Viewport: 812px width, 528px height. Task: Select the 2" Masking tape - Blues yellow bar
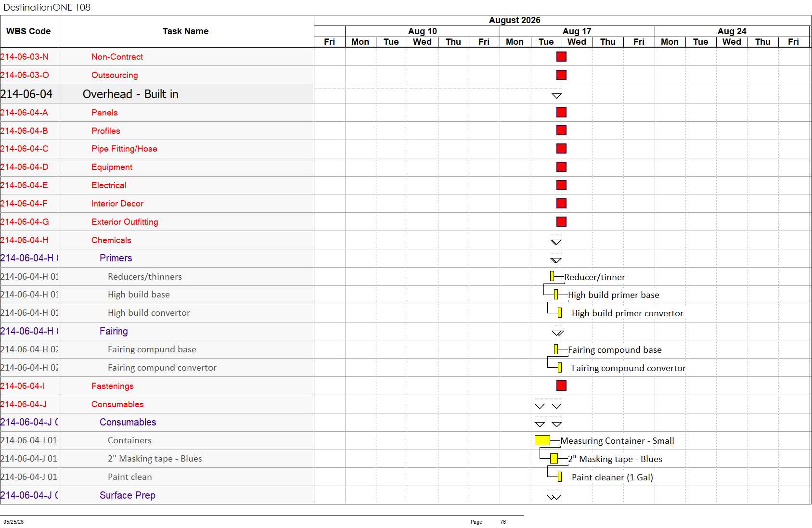[x=554, y=458]
